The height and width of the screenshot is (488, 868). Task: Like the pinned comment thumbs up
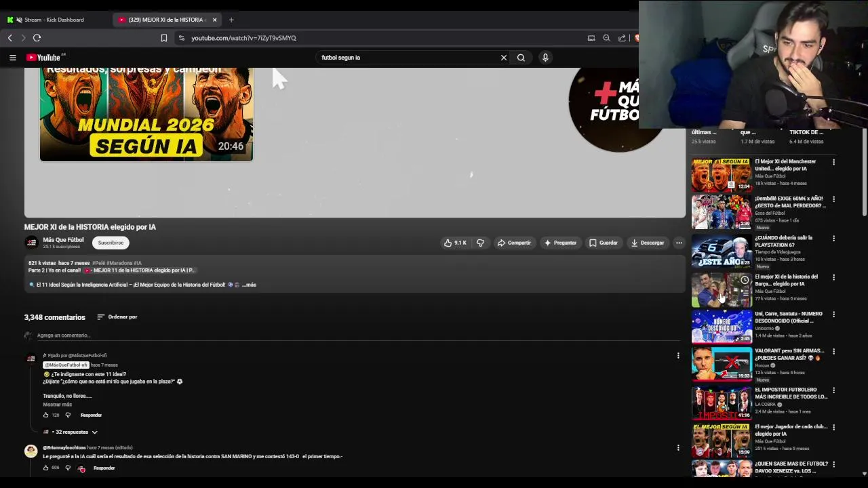click(46, 415)
